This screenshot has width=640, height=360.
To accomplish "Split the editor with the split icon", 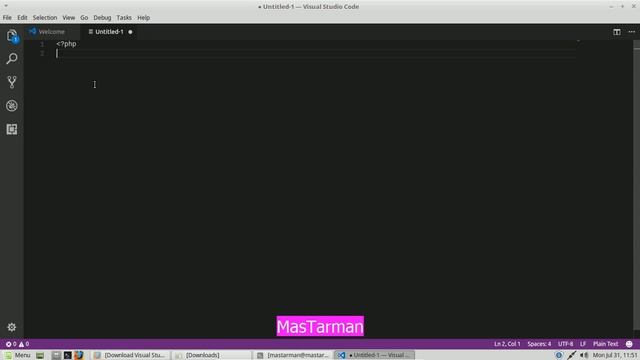I will click(616, 32).
